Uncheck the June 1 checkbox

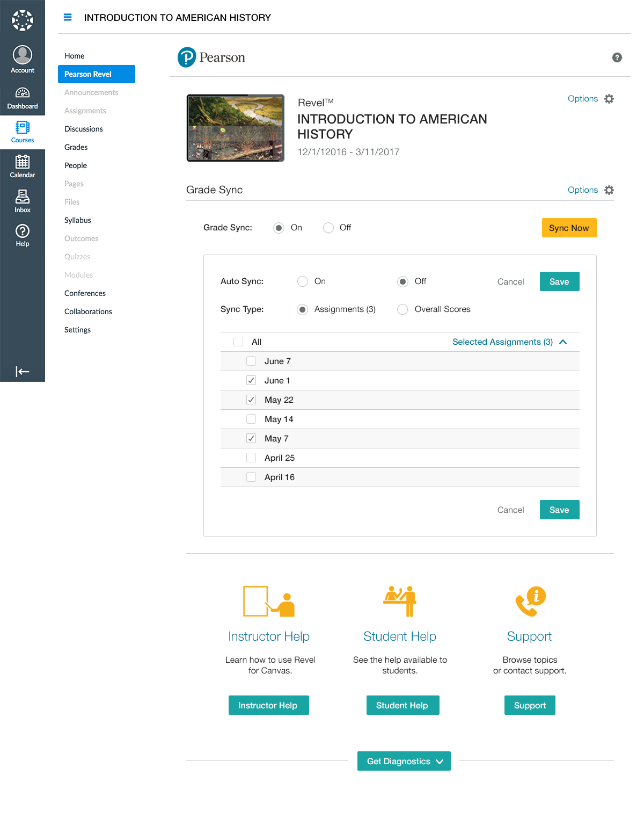point(251,380)
